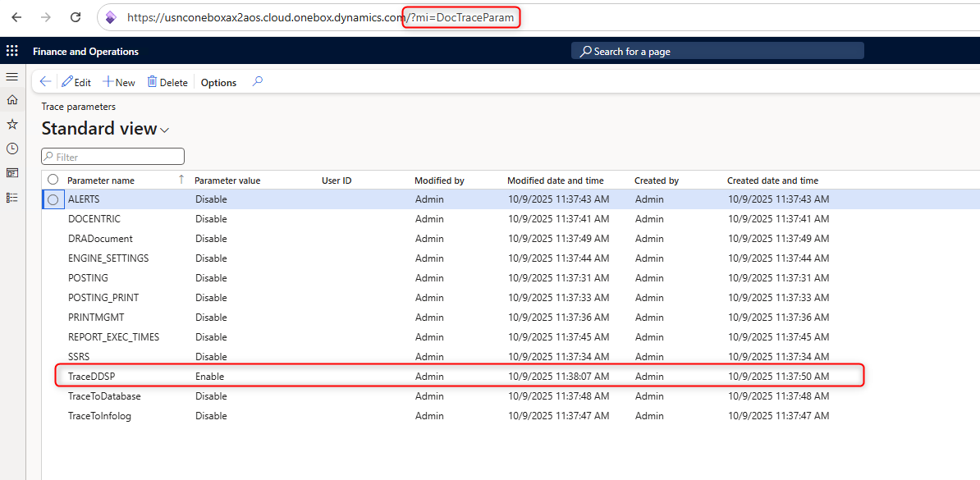Open Workspaces icon in the sidebar

(x=12, y=173)
